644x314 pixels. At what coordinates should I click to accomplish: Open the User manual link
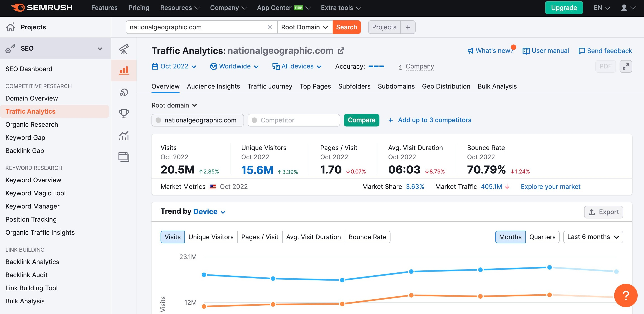click(x=545, y=51)
